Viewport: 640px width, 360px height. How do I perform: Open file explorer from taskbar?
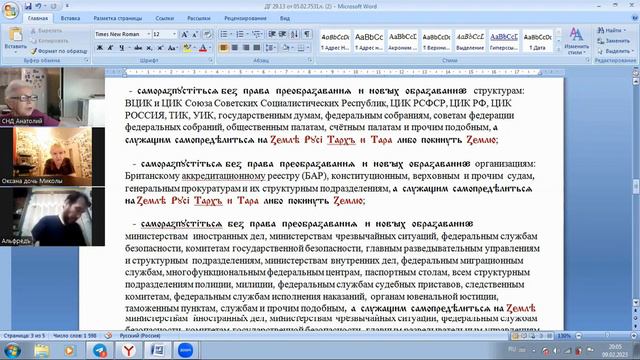click(41, 350)
